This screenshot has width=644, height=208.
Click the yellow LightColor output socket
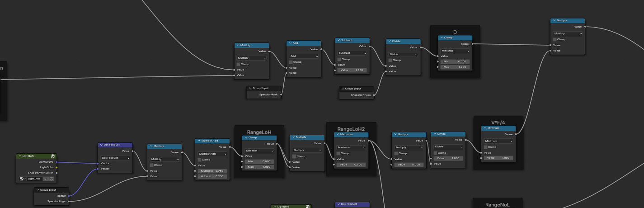[56, 167]
